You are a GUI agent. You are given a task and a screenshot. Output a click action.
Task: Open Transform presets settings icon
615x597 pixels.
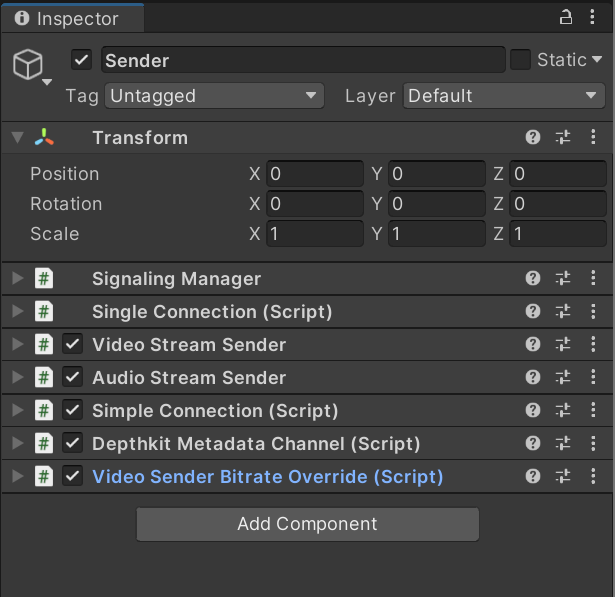click(x=562, y=138)
